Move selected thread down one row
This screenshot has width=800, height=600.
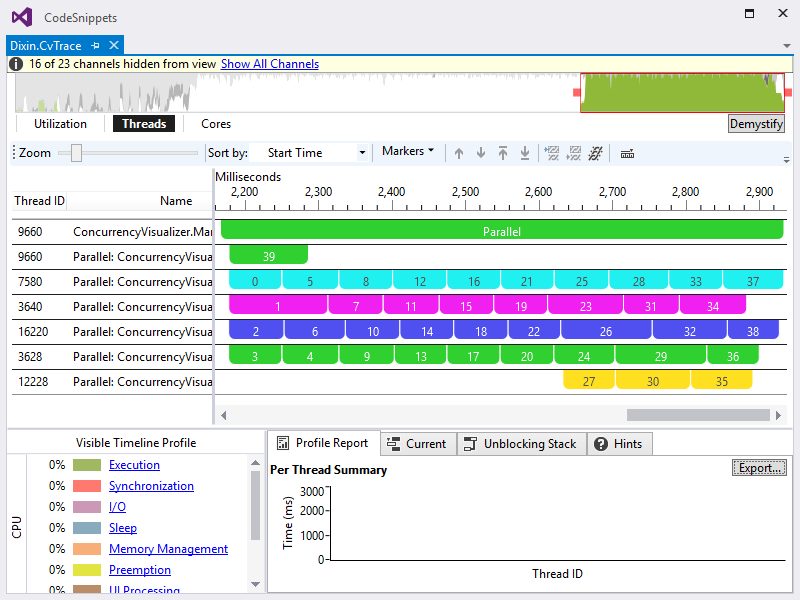481,153
